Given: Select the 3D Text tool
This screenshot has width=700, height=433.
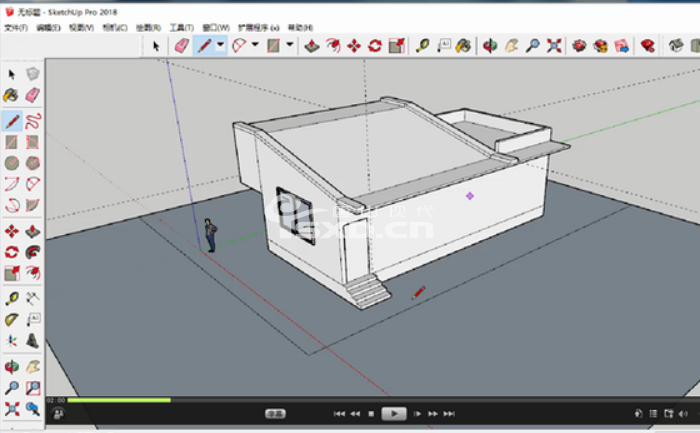Looking at the screenshot, I should [x=33, y=341].
